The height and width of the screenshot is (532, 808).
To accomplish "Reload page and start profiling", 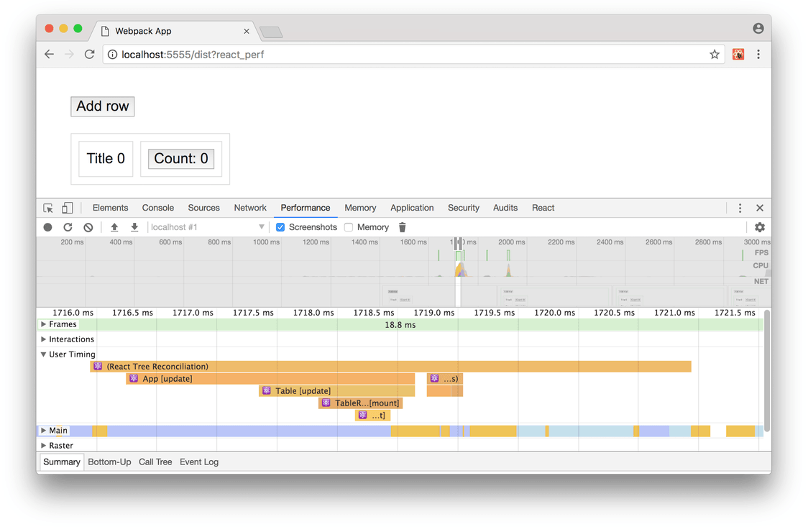I will tap(68, 226).
